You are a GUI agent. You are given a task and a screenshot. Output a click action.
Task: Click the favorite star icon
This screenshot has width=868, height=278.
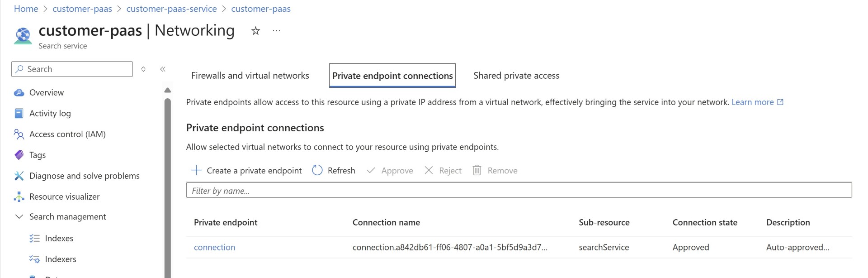click(x=255, y=31)
